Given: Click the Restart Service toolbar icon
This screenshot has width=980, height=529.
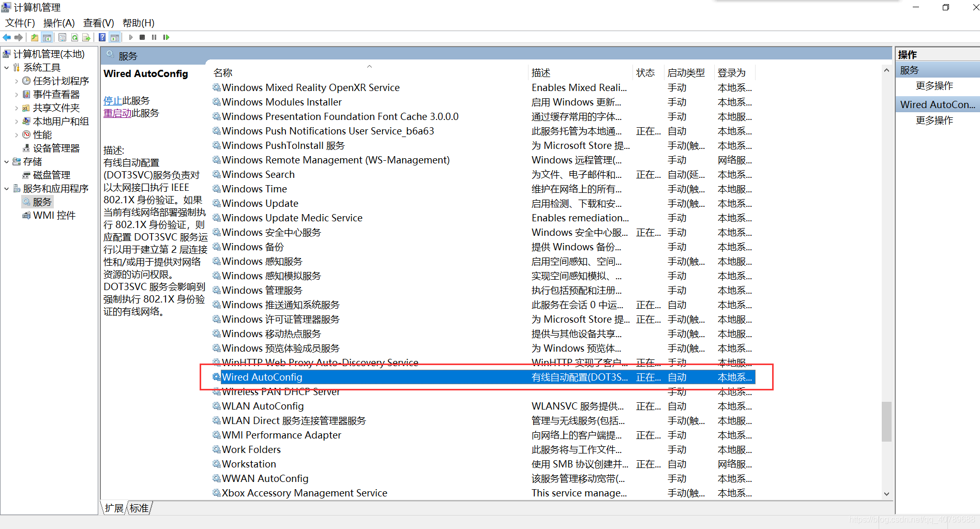Looking at the screenshot, I should (166, 37).
